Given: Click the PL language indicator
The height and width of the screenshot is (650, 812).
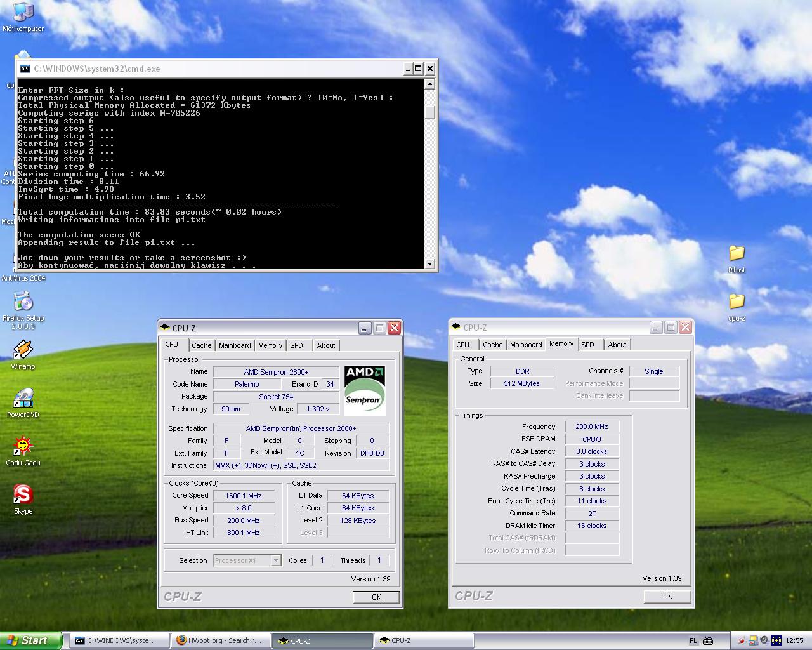Looking at the screenshot, I should pos(693,640).
